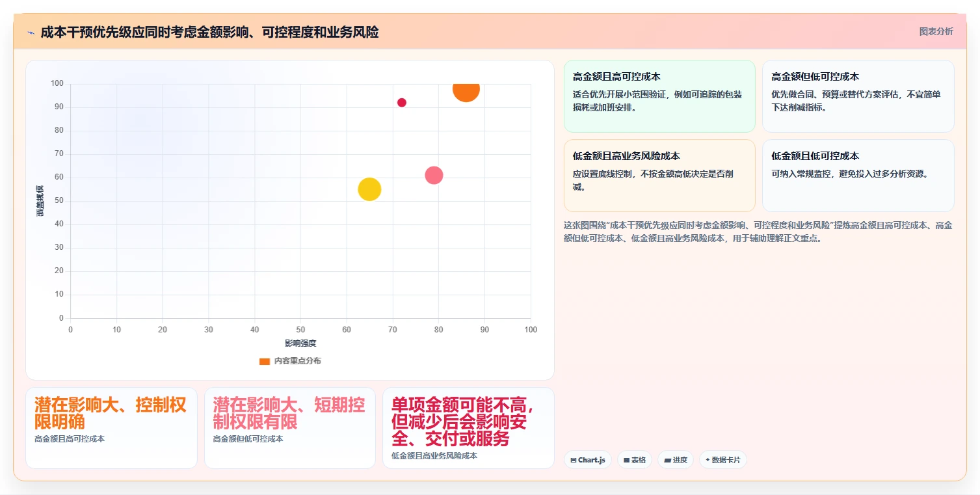Click the pink headline 潜在影响大、短期控制权限有限
Viewport: 980px width, 495px height.
coord(289,413)
